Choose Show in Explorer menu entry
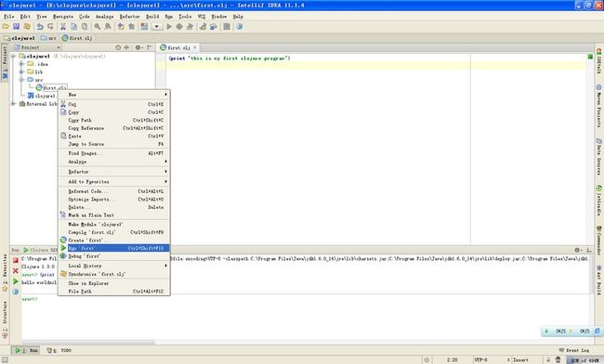 click(114, 283)
